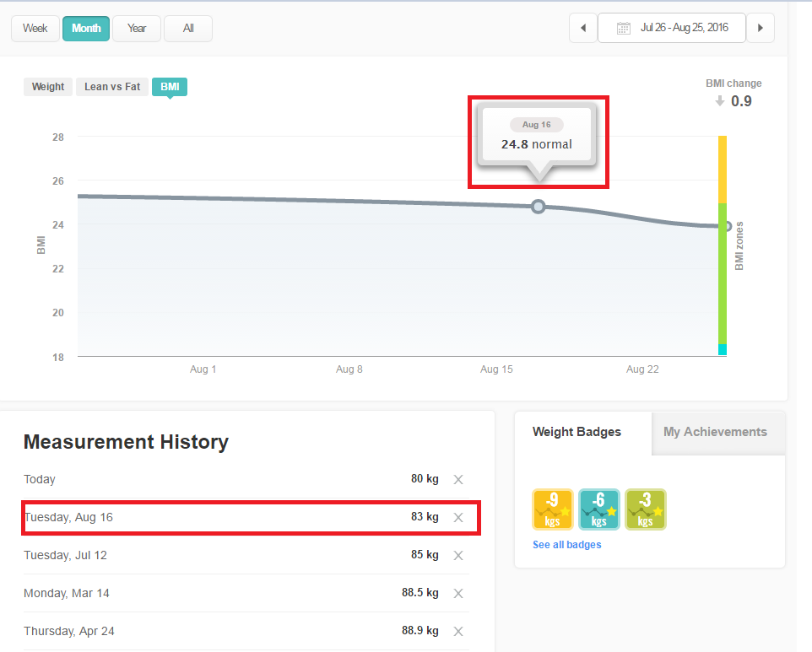Select the Month time range

[86, 29]
